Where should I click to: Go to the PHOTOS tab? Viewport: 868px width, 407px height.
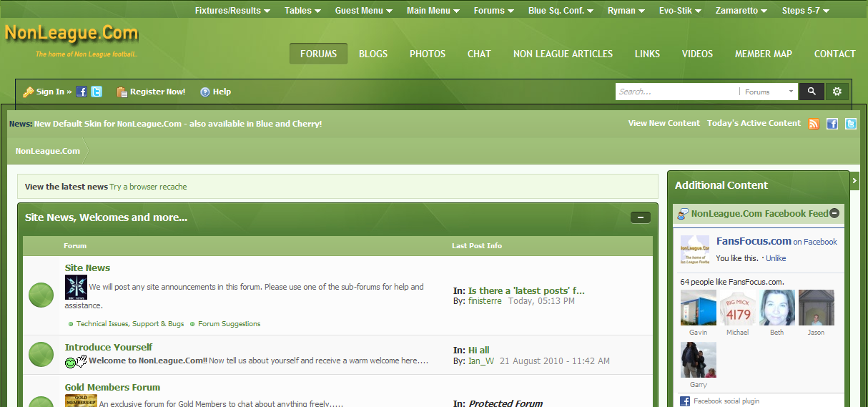point(428,54)
